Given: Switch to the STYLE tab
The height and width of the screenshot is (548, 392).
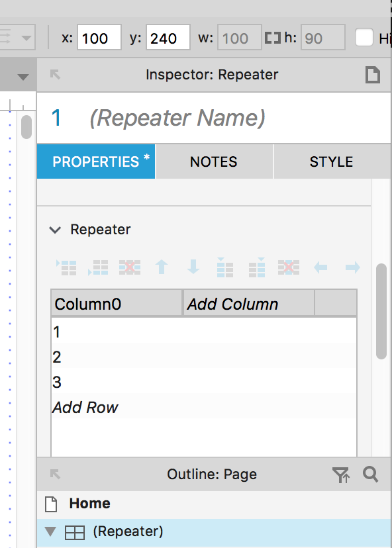Looking at the screenshot, I should point(331,161).
